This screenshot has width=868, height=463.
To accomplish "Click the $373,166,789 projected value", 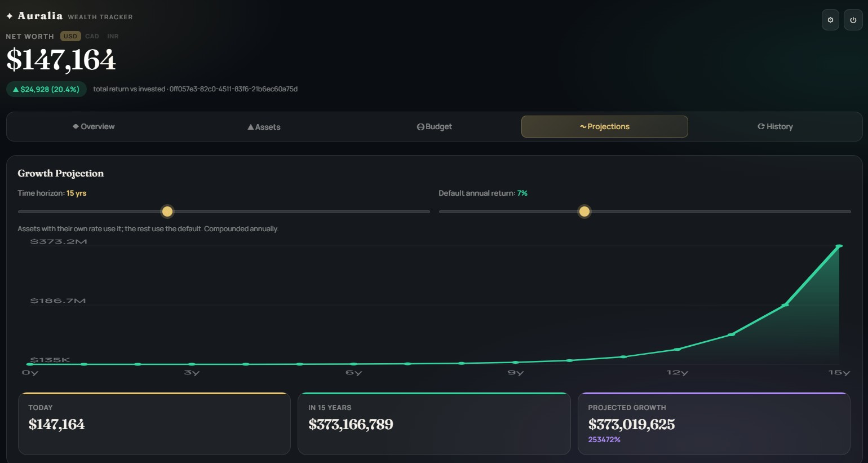I will pos(351,424).
